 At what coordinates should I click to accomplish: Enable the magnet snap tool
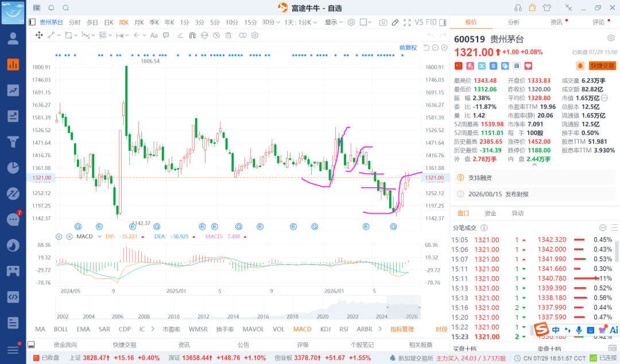tap(192, 35)
